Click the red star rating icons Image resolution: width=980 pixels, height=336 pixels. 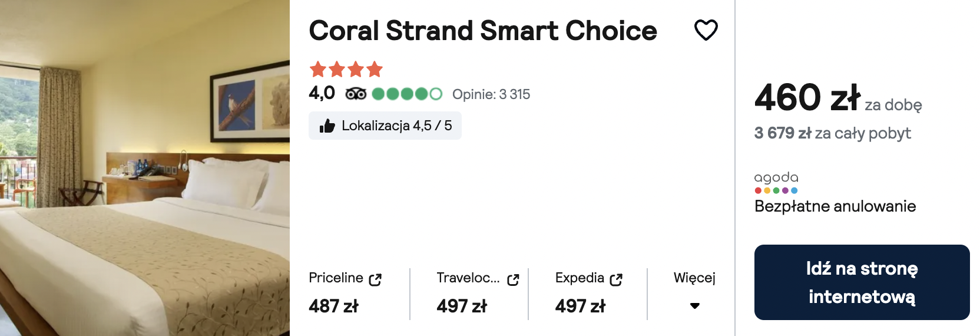coord(346,70)
